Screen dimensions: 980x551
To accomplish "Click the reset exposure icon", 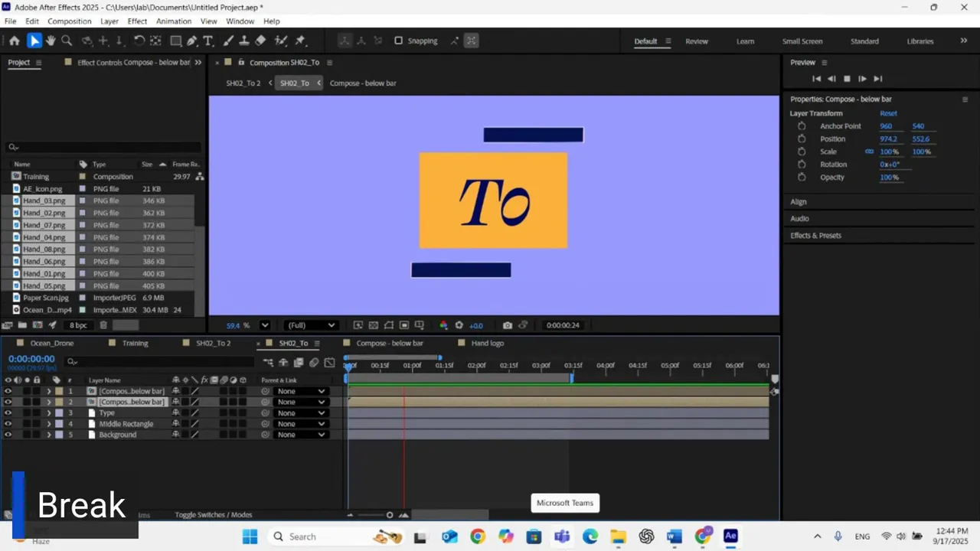I will (459, 325).
